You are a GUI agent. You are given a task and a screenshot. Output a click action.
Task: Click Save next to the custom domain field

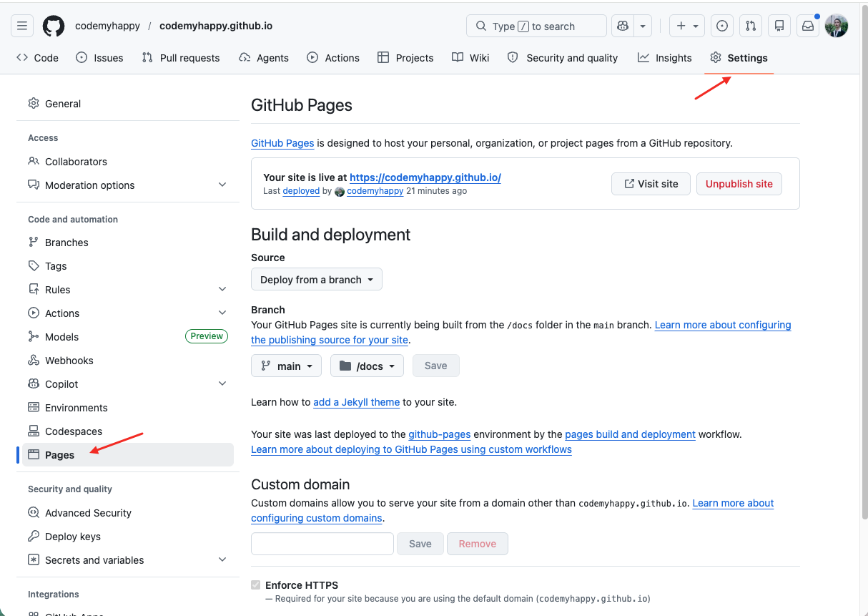(420, 544)
